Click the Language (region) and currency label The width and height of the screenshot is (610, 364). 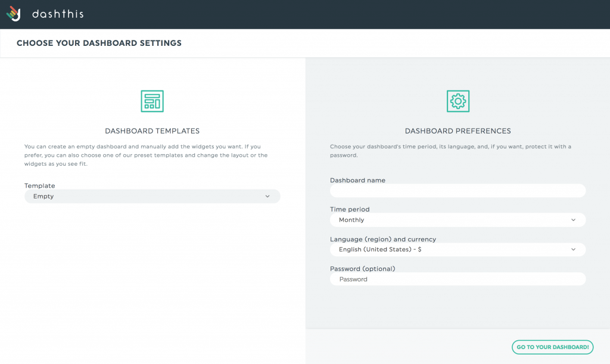pos(383,239)
